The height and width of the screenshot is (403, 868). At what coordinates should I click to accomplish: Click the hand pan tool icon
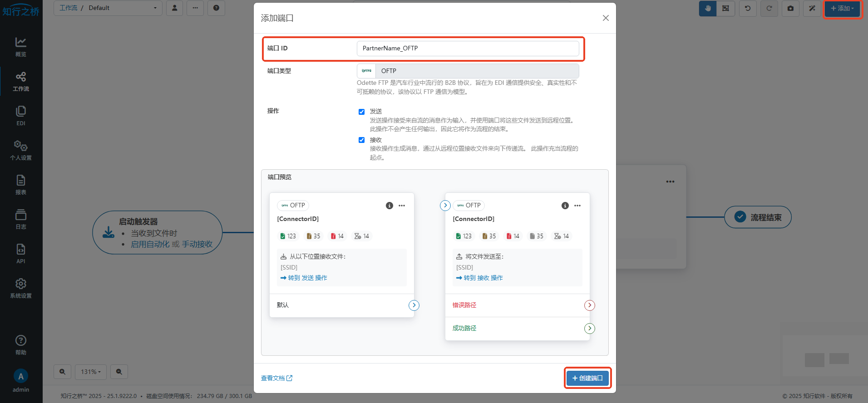[x=707, y=9]
